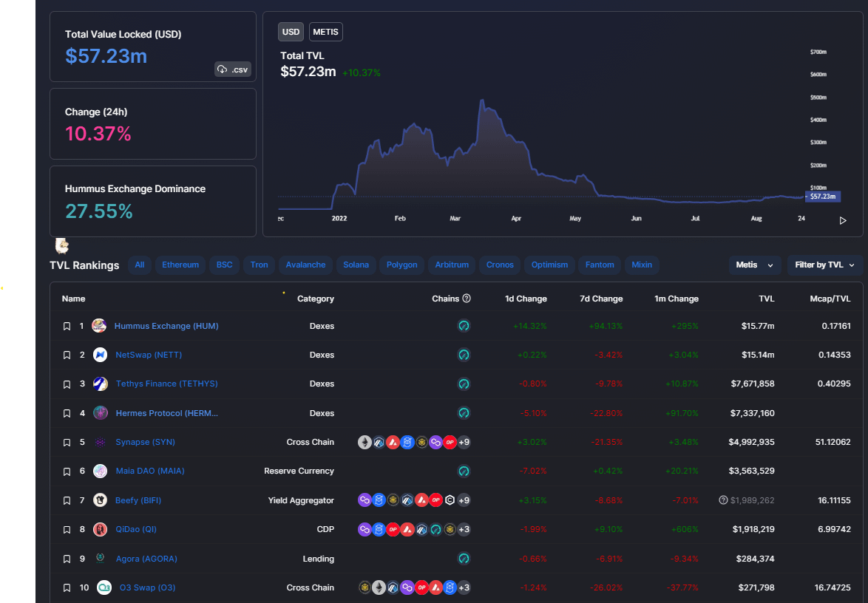Click the help icon beside Chains header

tap(467, 299)
